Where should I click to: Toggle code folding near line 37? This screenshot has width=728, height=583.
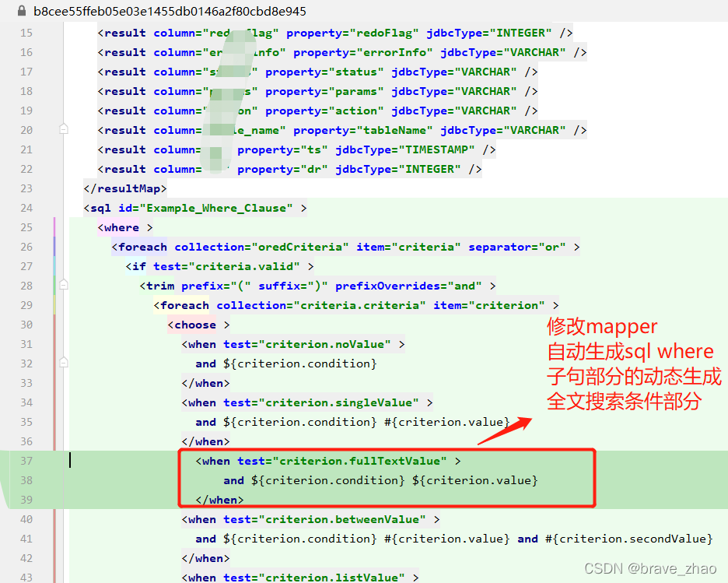tap(64, 460)
